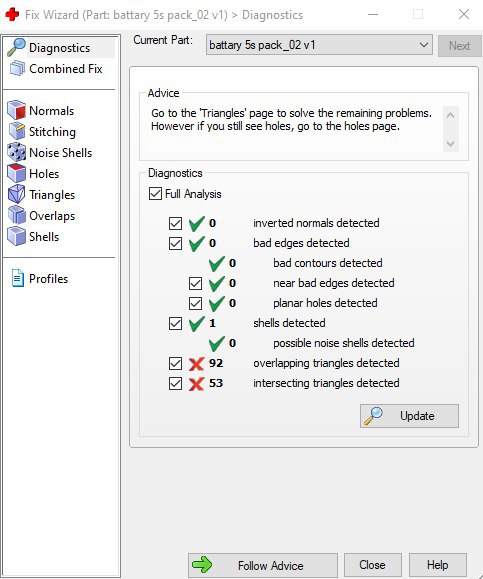Click the green arrow on Follow Advice

pyautogui.click(x=202, y=565)
